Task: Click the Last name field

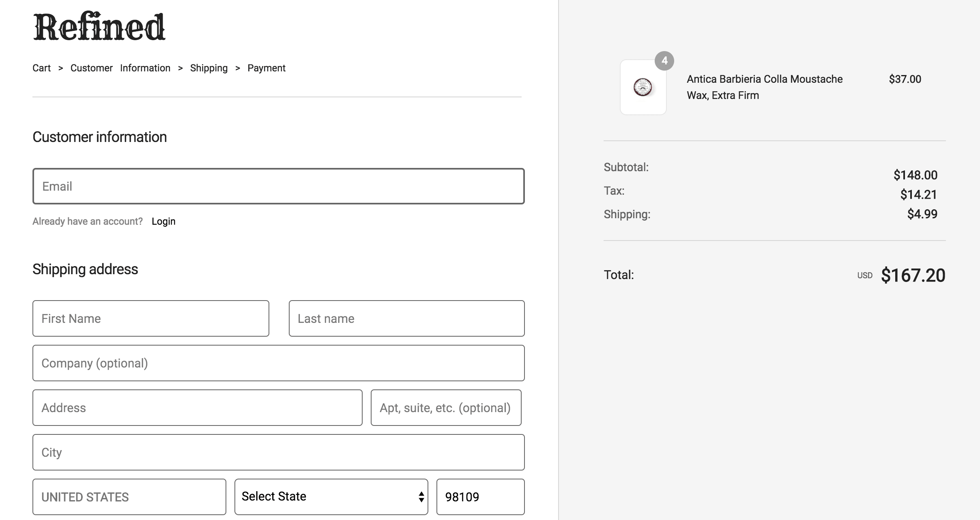Action: click(x=406, y=318)
